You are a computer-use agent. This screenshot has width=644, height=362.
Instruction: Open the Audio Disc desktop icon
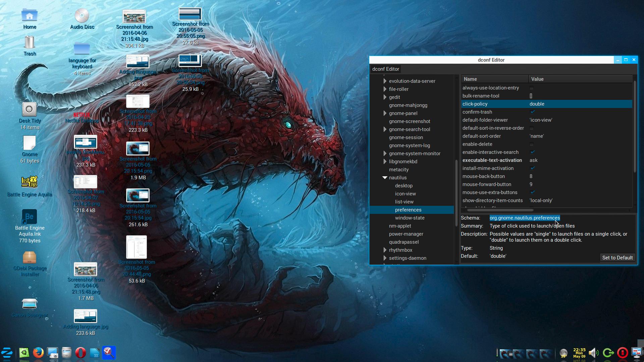(82, 16)
